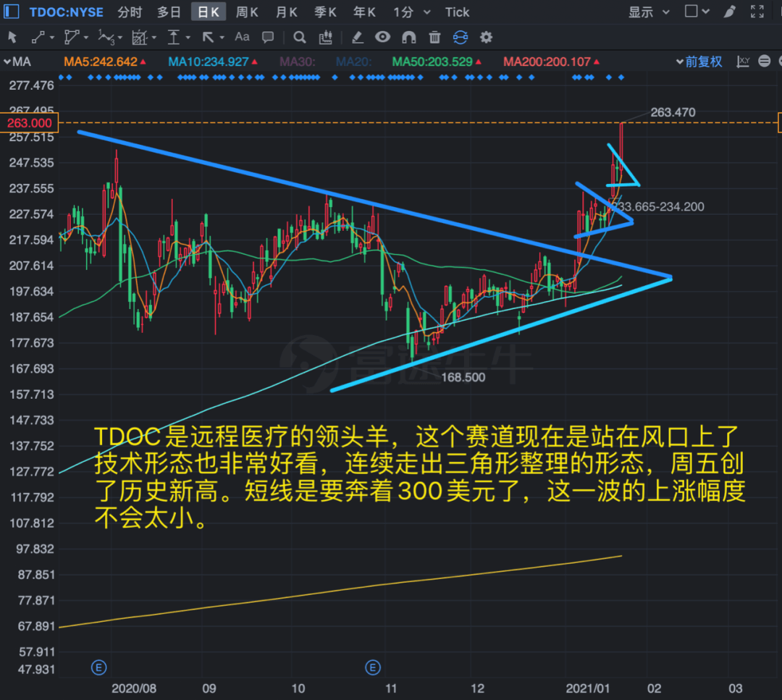Click the TDOC:NYSE ticker symbol
This screenshot has height=700, width=782.
tap(67, 12)
